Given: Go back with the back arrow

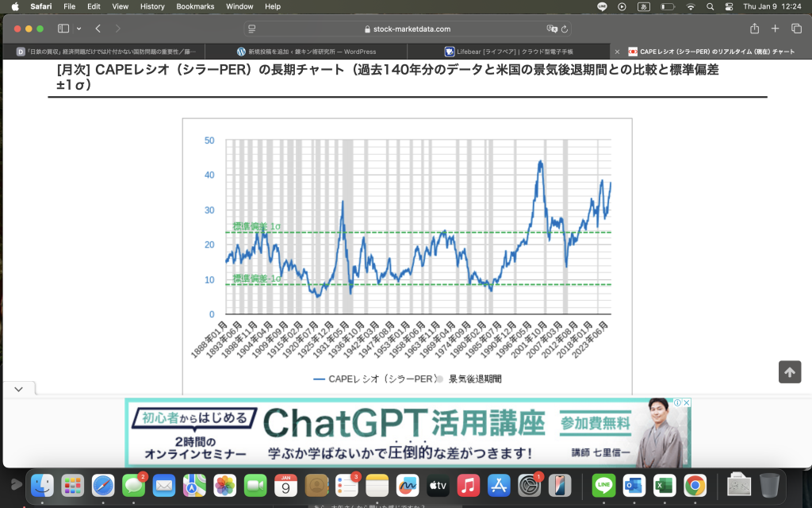Looking at the screenshot, I should (x=98, y=29).
